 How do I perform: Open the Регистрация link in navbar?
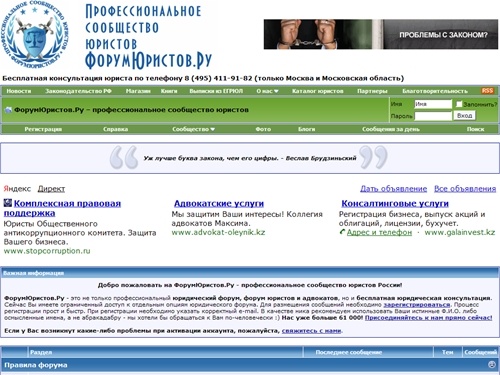(x=43, y=129)
